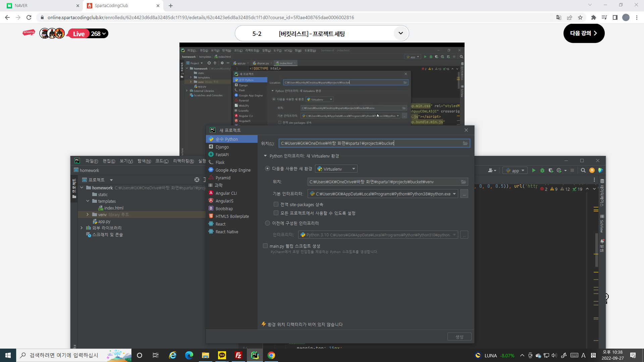
Task: Open the 보기(V) menu in PyCharm
Action: [x=126, y=161]
